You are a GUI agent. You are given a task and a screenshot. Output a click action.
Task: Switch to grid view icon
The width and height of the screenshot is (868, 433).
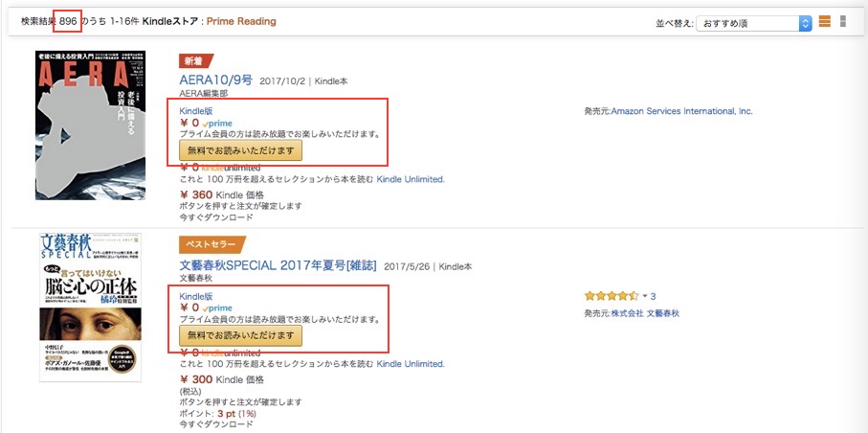tap(843, 22)
